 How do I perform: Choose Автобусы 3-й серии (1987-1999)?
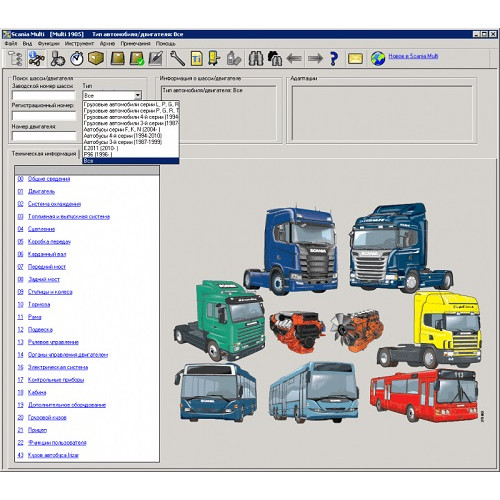[x=131, y=142]
